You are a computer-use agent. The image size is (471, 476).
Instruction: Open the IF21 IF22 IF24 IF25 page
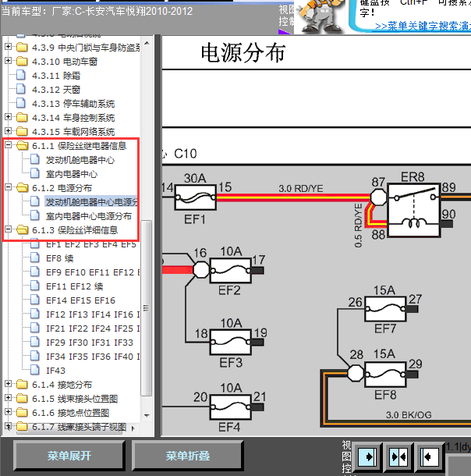tap(93, 329)
